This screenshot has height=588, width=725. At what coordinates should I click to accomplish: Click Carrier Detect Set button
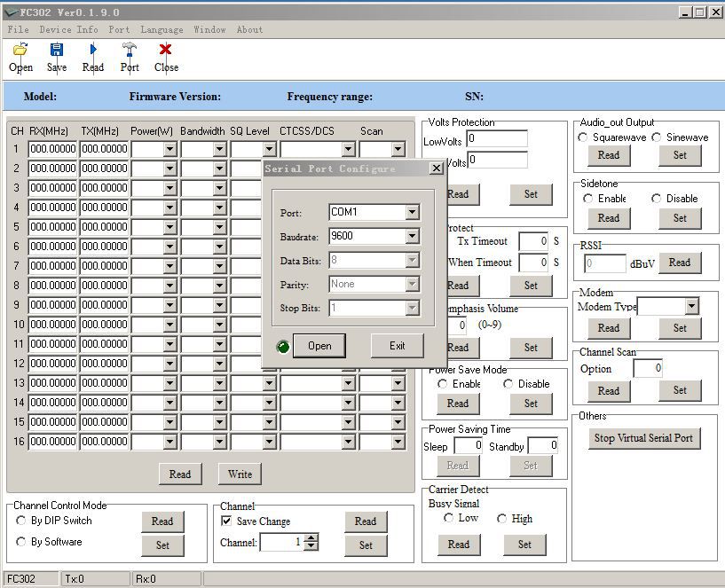524,545
